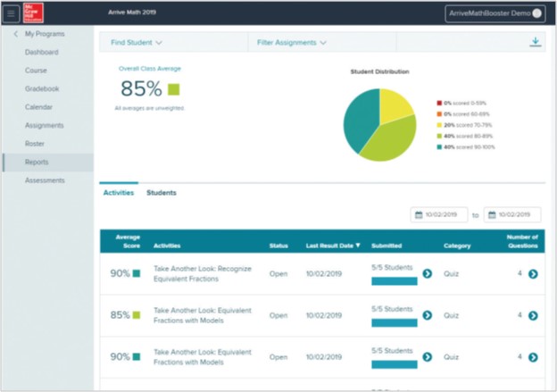Click the Status column header
Screen dimensions: 557x392
(x=278, y=246)
